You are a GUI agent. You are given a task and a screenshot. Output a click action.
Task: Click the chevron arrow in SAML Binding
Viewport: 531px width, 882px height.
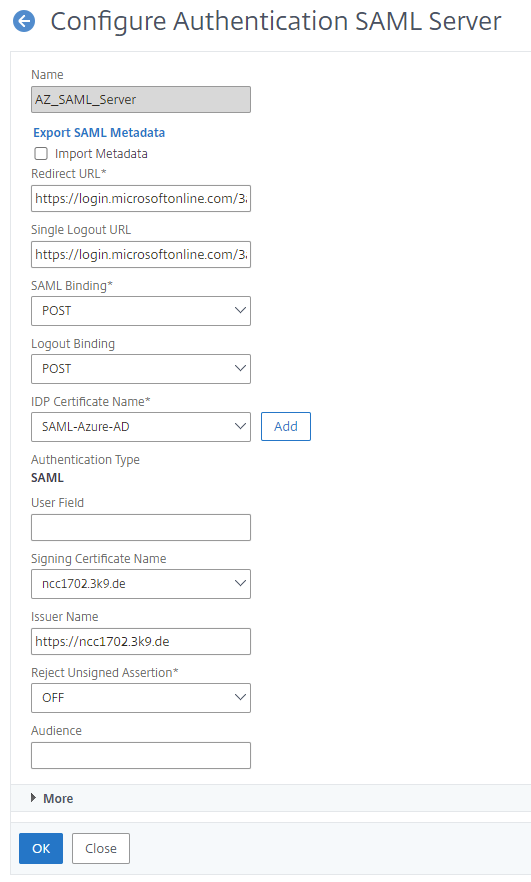(x=240, y=310)
